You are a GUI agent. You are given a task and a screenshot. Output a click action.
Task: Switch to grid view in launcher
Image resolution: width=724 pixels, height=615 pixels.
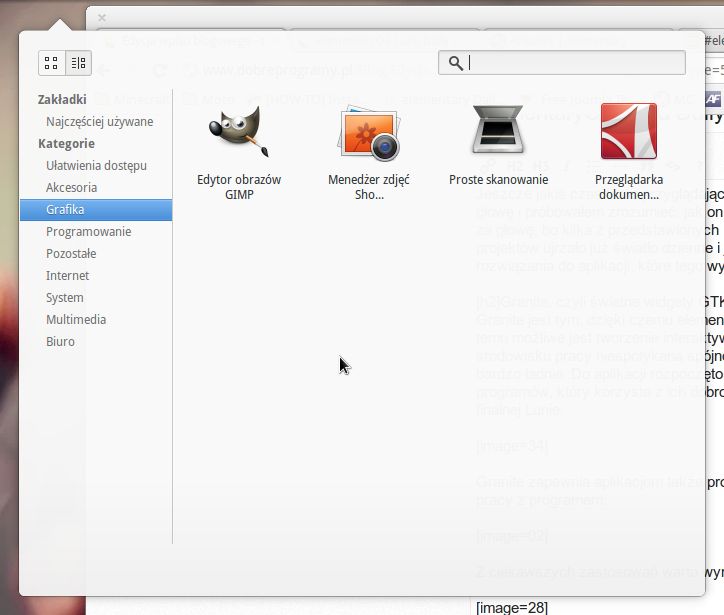(51, 63)
